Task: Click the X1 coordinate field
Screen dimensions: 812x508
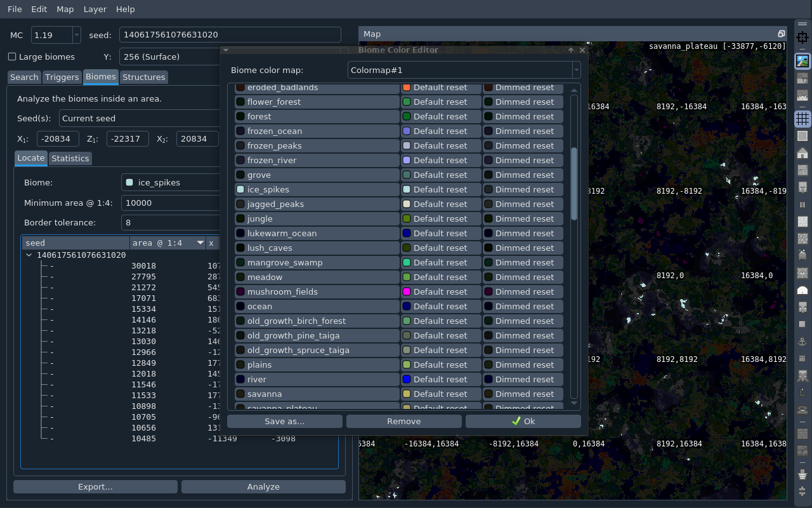Action: [x=58, y=139]
